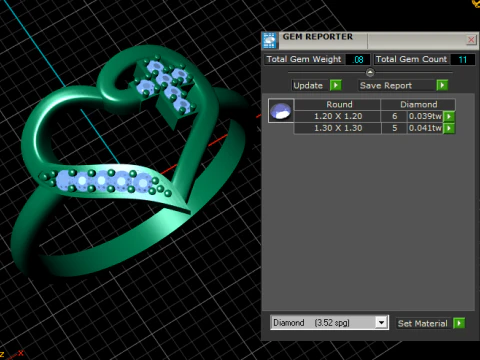Click the GEM REPORTER title bar text

[x=318, y=37]
